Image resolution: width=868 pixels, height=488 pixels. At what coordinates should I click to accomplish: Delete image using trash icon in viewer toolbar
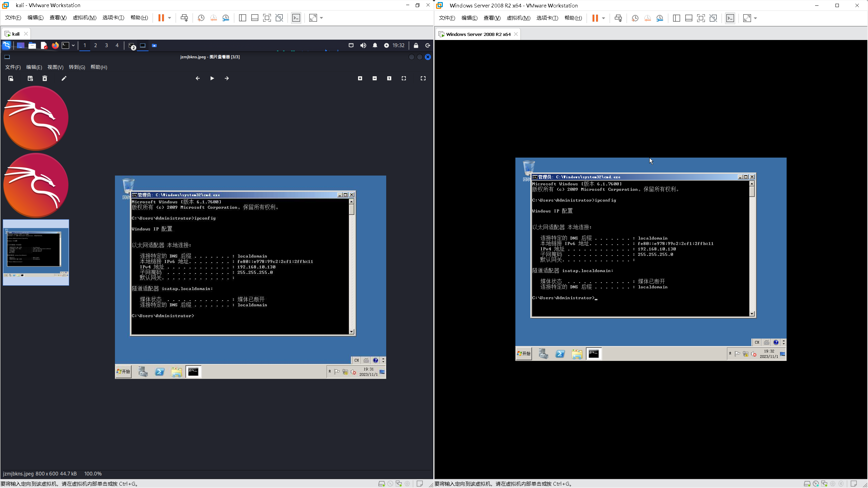pyautogui.click(x=44, y=79)
